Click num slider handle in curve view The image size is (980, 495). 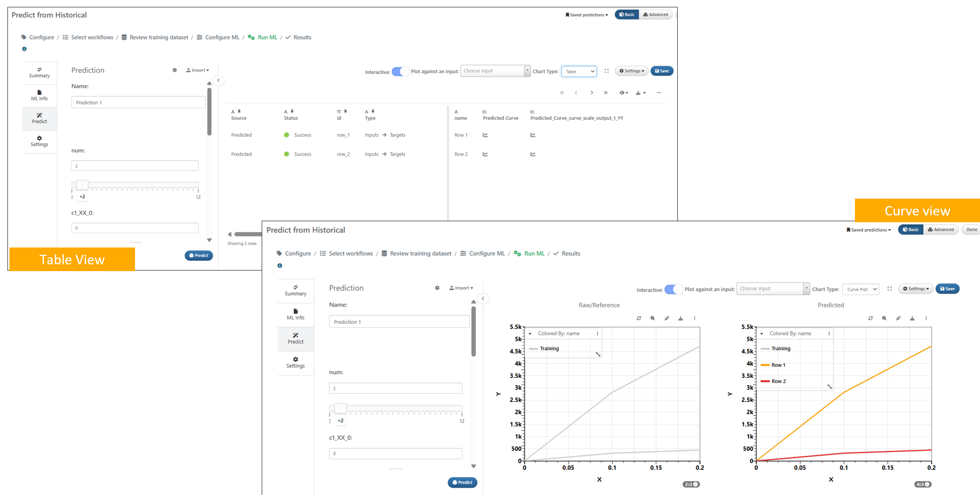(341, 408)
